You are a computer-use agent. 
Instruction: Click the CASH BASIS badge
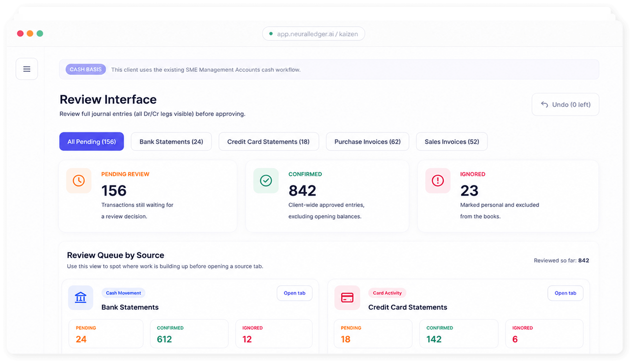86,69
